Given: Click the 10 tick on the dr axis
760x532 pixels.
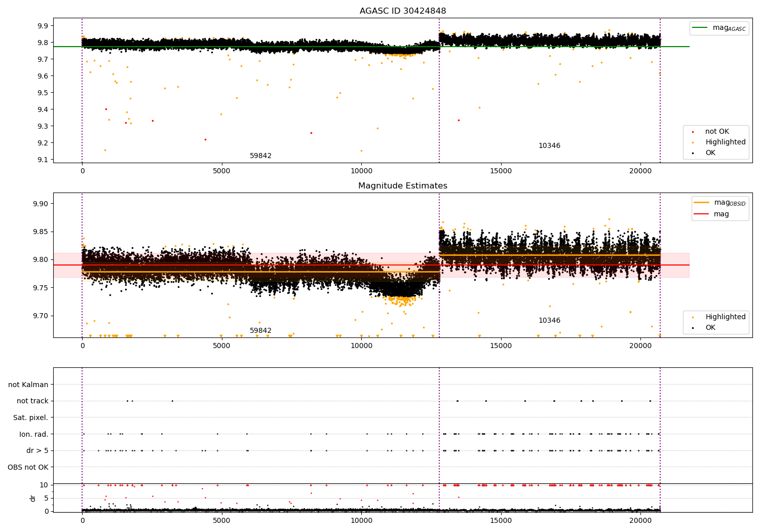Looking at the screenshot, I should click(44, 485).
